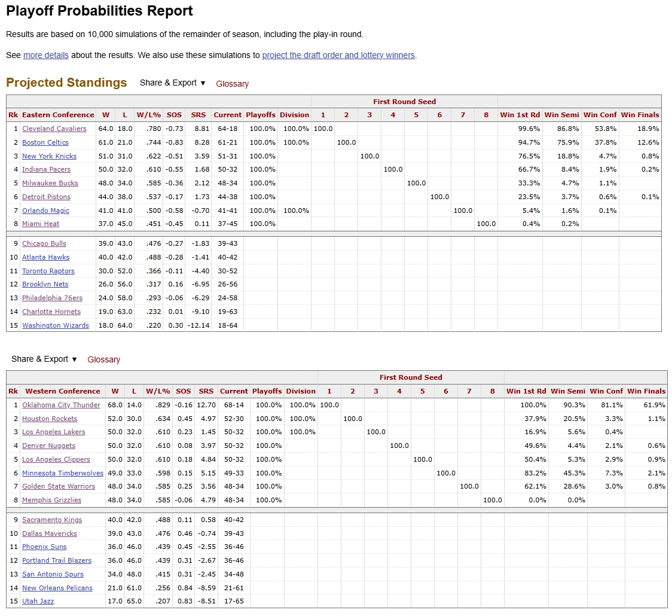Open Share & Export dropdown above Eastern table
Viewport: 672px width, 616px height.
(x=172, y=83)
